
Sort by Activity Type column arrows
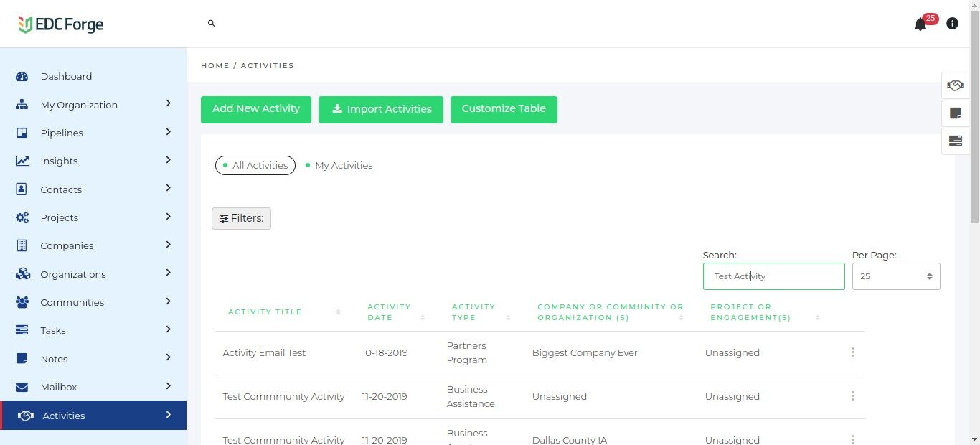(508, 317)
